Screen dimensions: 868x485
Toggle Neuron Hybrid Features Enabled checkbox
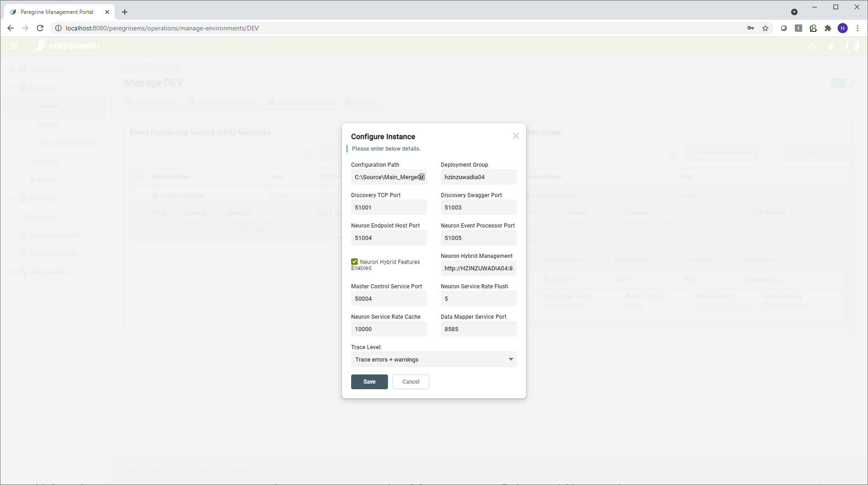coord(354,262)
